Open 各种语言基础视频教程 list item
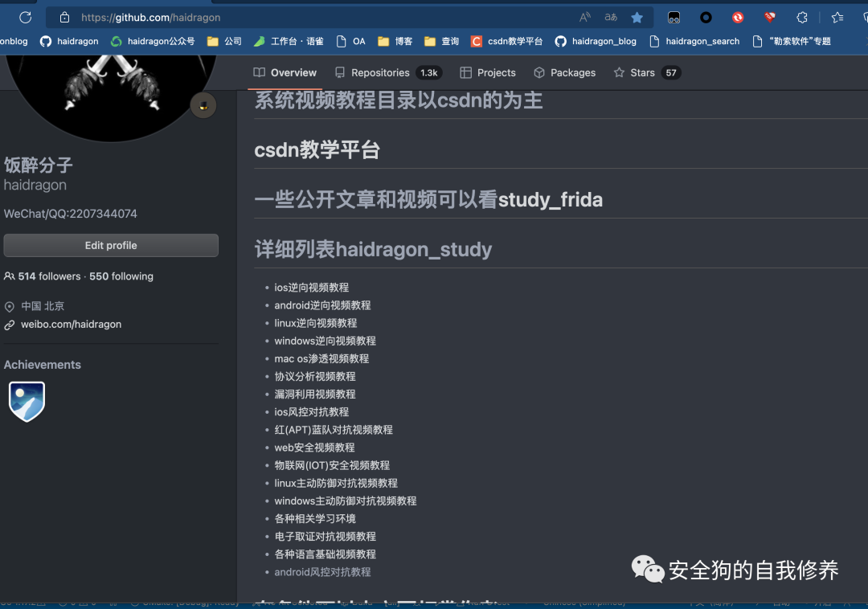The image size is (868, 609). (325, 554)
